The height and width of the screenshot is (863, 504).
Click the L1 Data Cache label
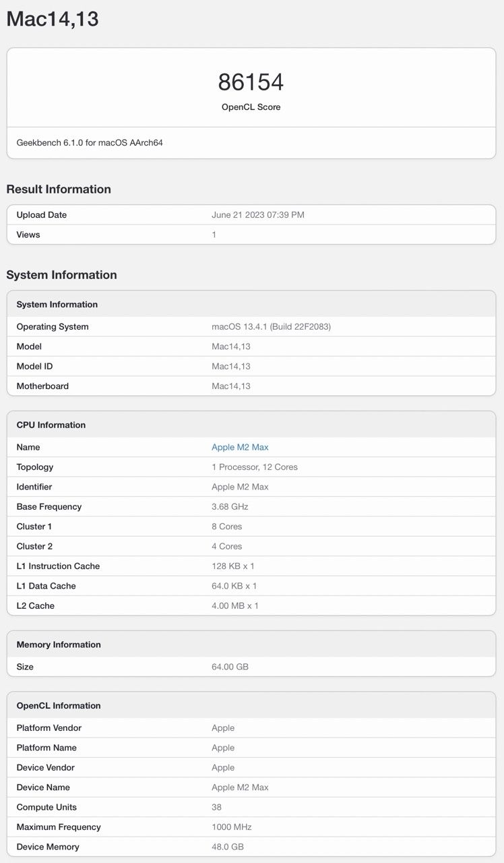[46, 586]
